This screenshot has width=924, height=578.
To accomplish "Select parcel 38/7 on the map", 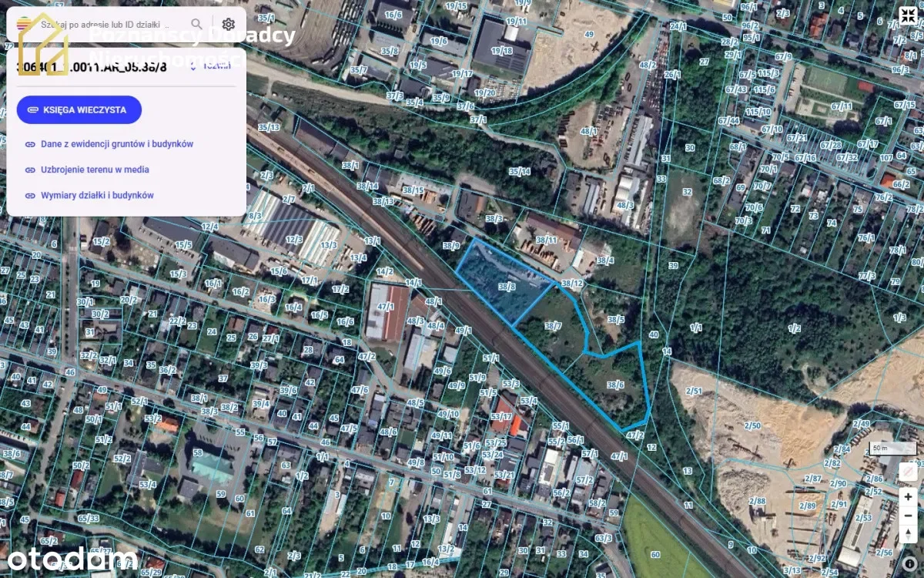I will [x=553, y=328].
